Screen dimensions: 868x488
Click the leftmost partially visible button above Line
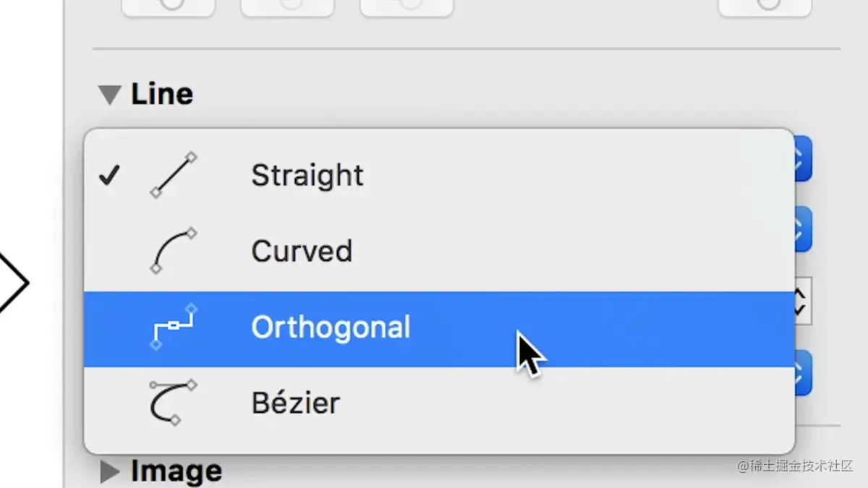[x=169, y=6]
